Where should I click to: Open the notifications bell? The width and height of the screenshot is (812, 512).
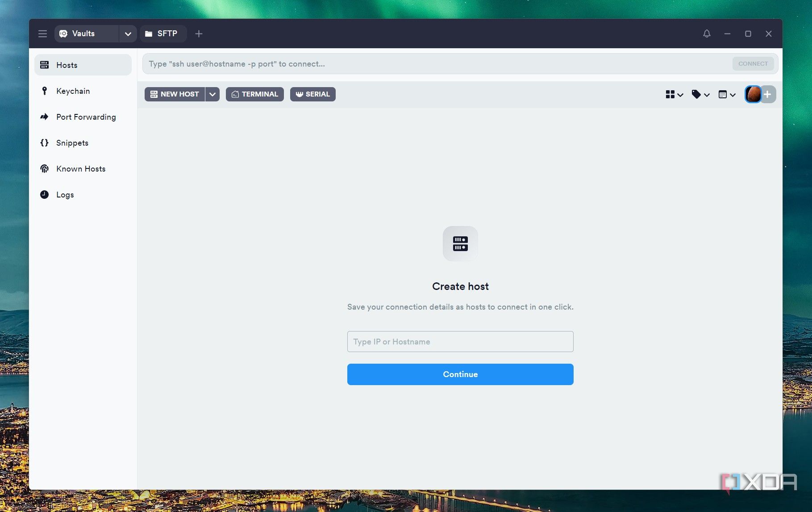pos(707,34)
